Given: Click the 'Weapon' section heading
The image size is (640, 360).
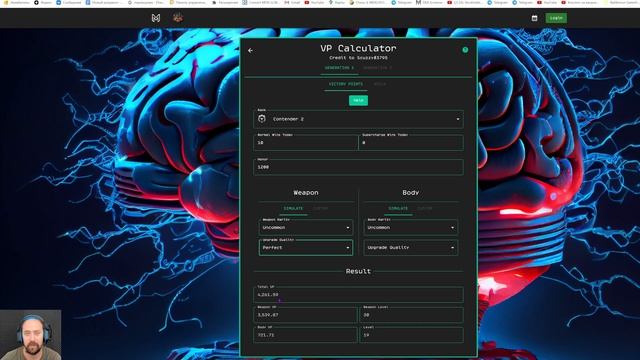Looking at the screenshot, I should (306, 193).
